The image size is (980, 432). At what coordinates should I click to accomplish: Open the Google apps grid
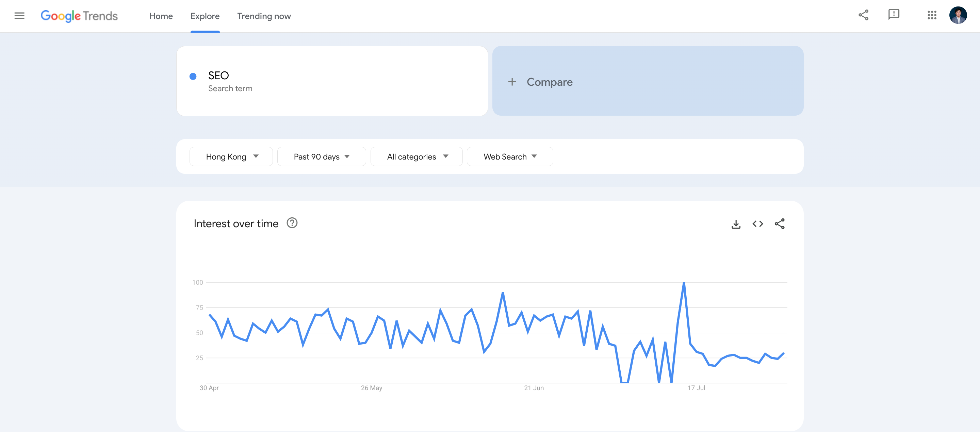932,15
